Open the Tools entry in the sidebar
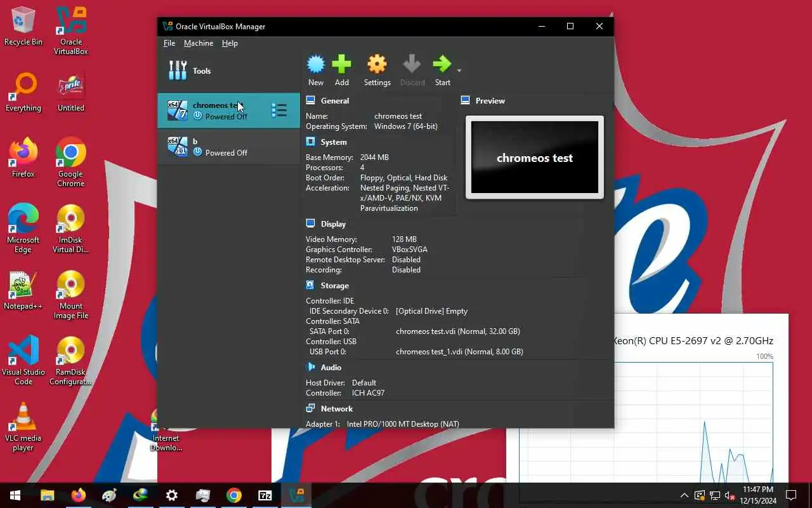The image size is (812, 508). click(228, 70)
